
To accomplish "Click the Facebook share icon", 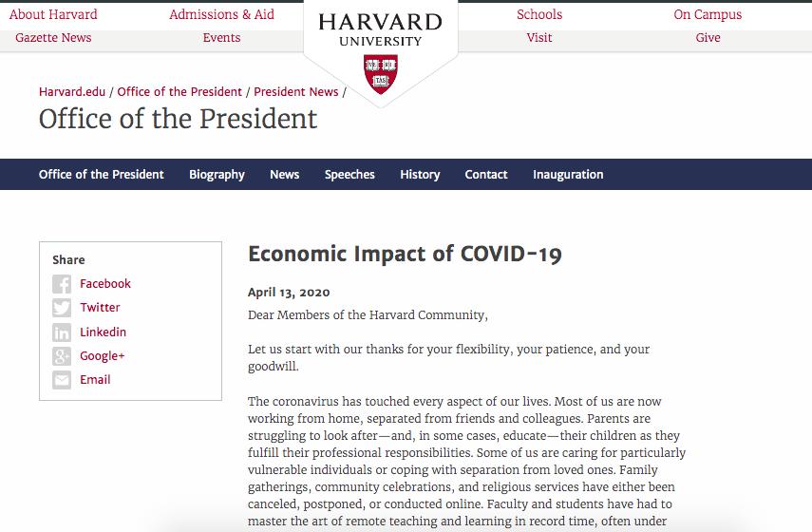I will point(62,284).
